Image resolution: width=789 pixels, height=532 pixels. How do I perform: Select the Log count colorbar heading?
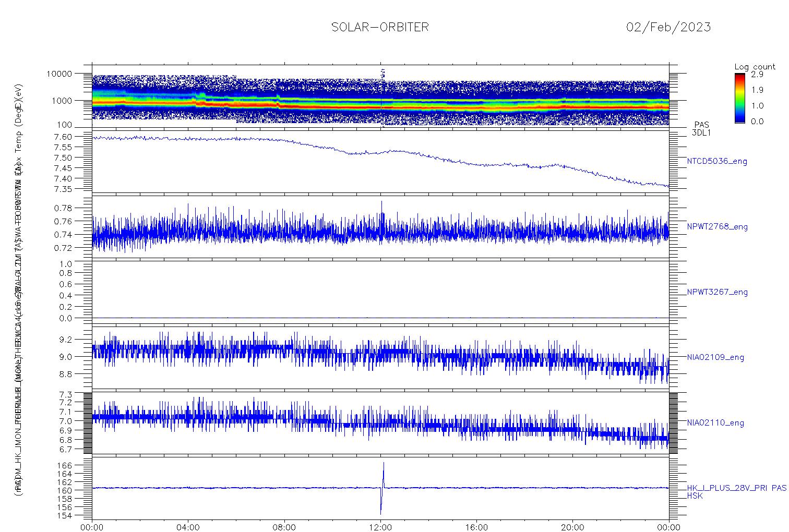point(755,67)
